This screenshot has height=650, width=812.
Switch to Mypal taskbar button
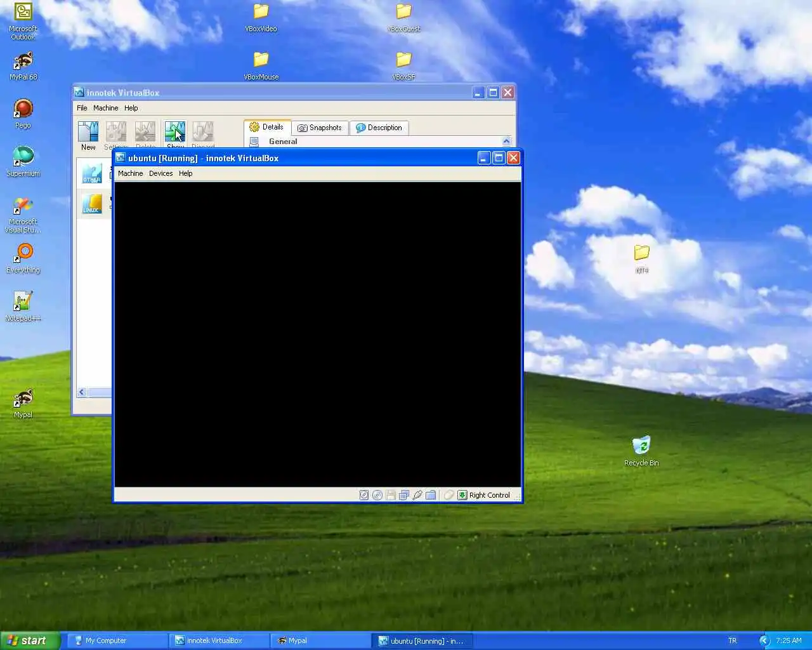click(x=320, y=640)
